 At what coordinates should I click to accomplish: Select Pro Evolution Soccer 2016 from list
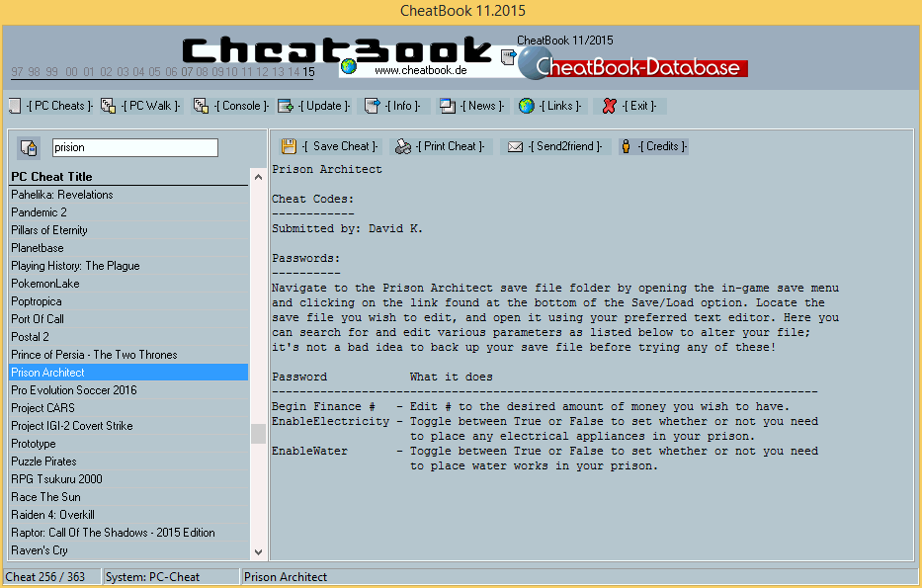[x=74, y=390]
